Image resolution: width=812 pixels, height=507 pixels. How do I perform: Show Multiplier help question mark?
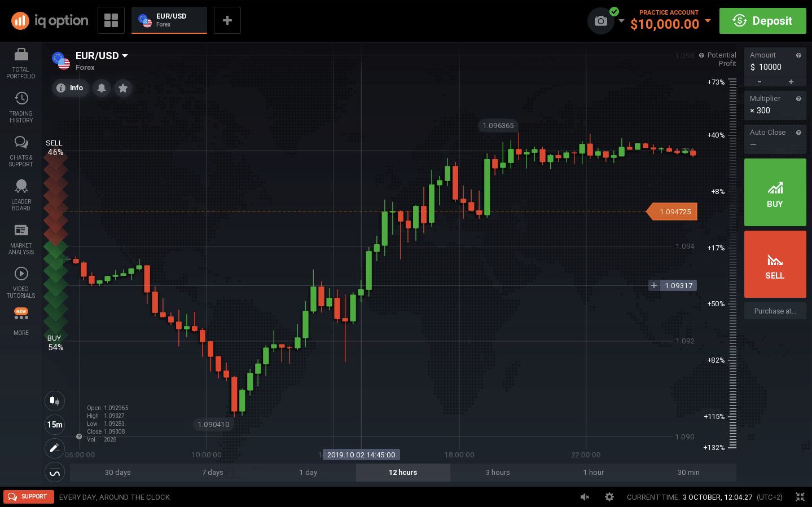[x=798, y=99]
